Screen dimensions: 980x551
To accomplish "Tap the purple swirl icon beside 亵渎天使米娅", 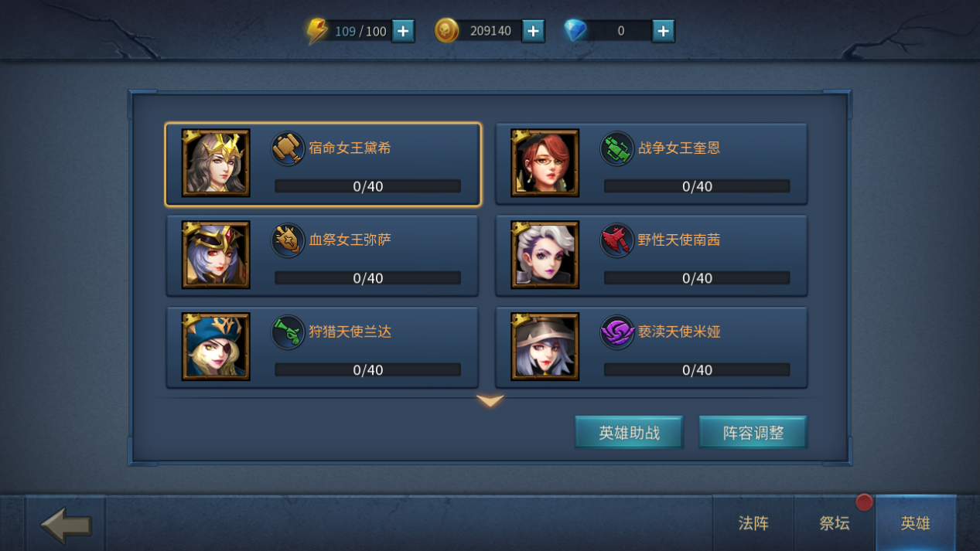I will [617, 332].
